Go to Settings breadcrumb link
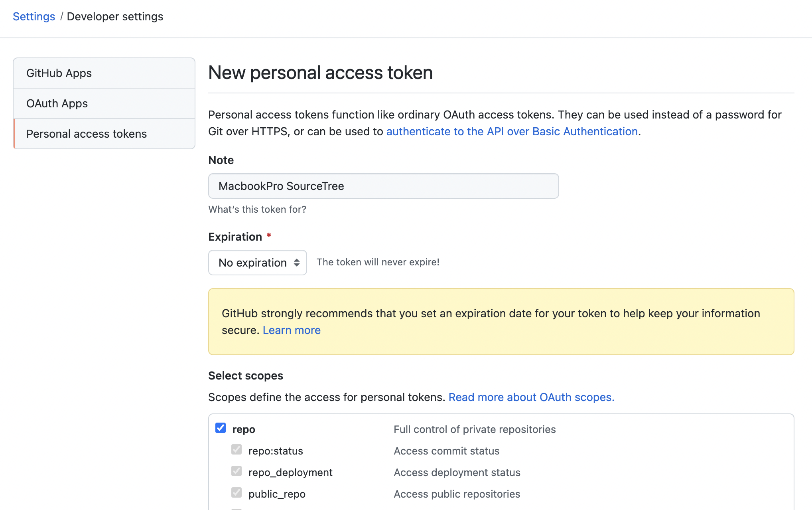Image resolution: width=812 pixels, height=510 pixels. (34, 16)
